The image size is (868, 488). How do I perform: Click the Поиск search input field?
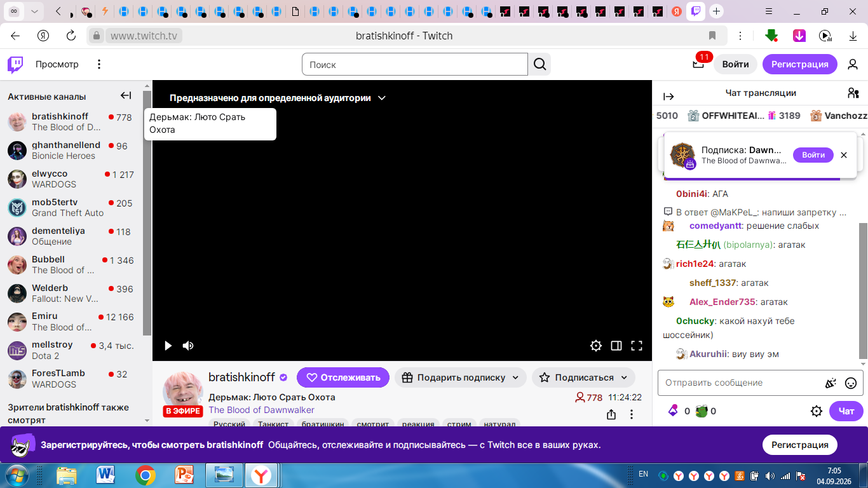pyautogui.click(x=415, y=64)
